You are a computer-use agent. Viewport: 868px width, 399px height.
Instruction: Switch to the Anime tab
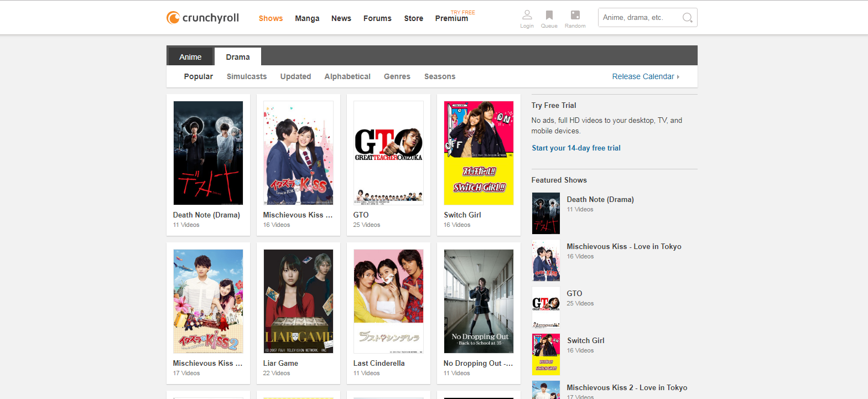tap(190, 57)
